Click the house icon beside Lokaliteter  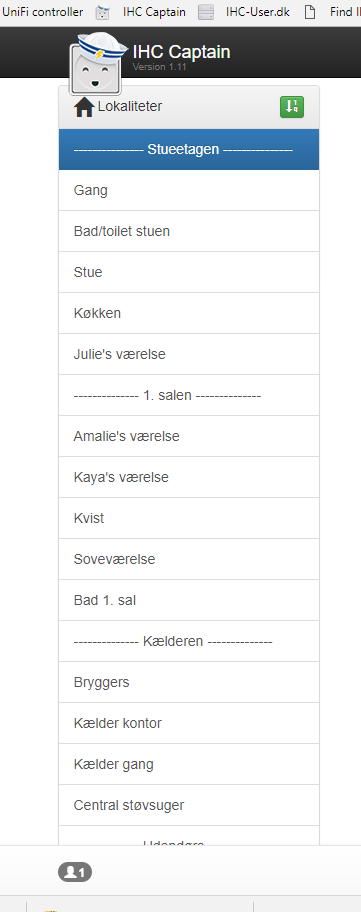click(84, 107)
